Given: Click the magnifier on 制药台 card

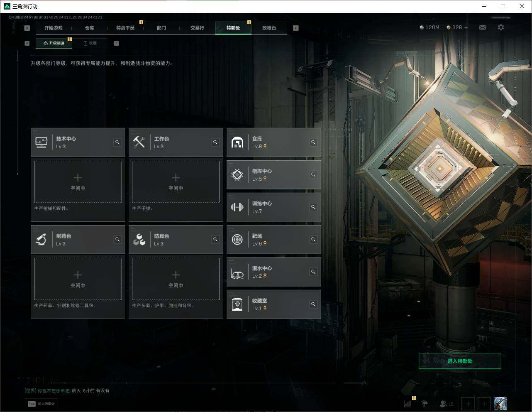Looking at the screenshot, I should click(117, 240).
